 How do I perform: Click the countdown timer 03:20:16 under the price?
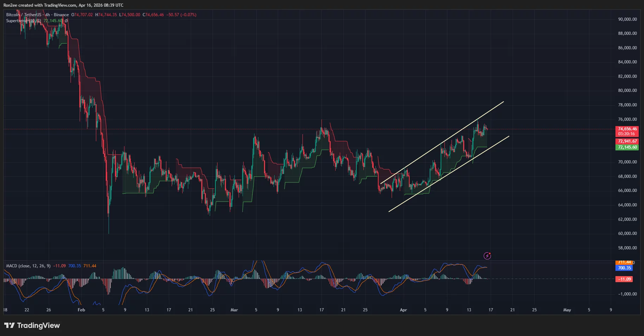(627, 134)
